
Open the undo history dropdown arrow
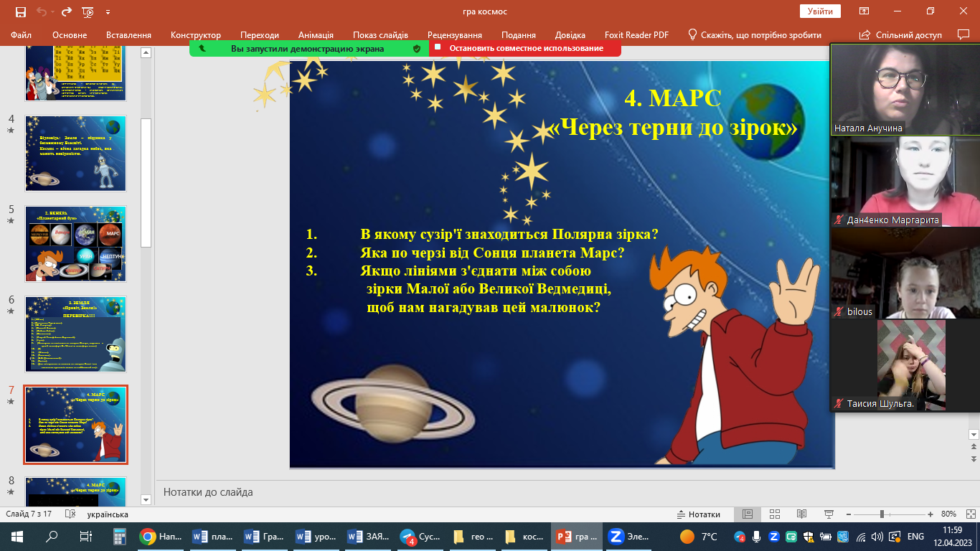click(x=53, y=12)
